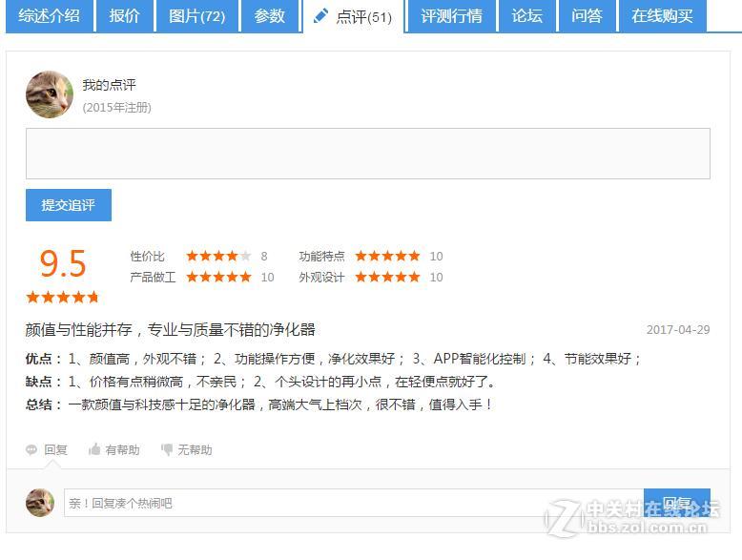Mark review helpful with thumbs-up icon
Viewport: 742px width, 560px height.
[94, 449]
